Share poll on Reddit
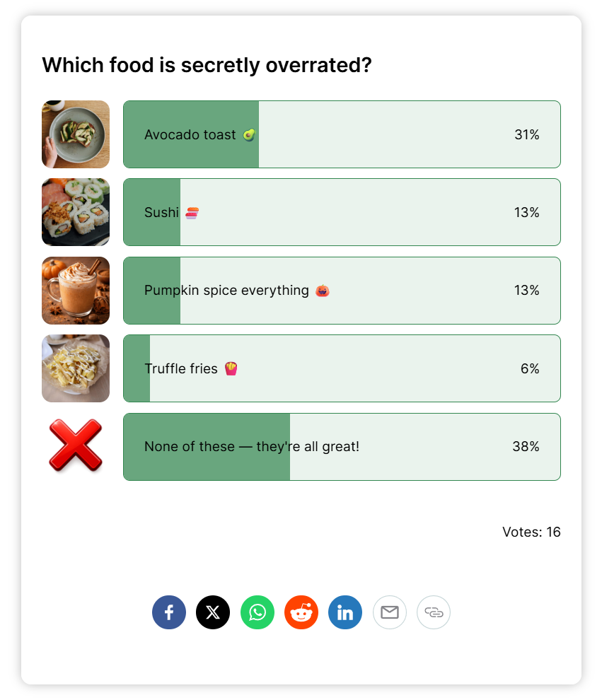Screen dimensions: 602x700 click(x=301, y=612)
